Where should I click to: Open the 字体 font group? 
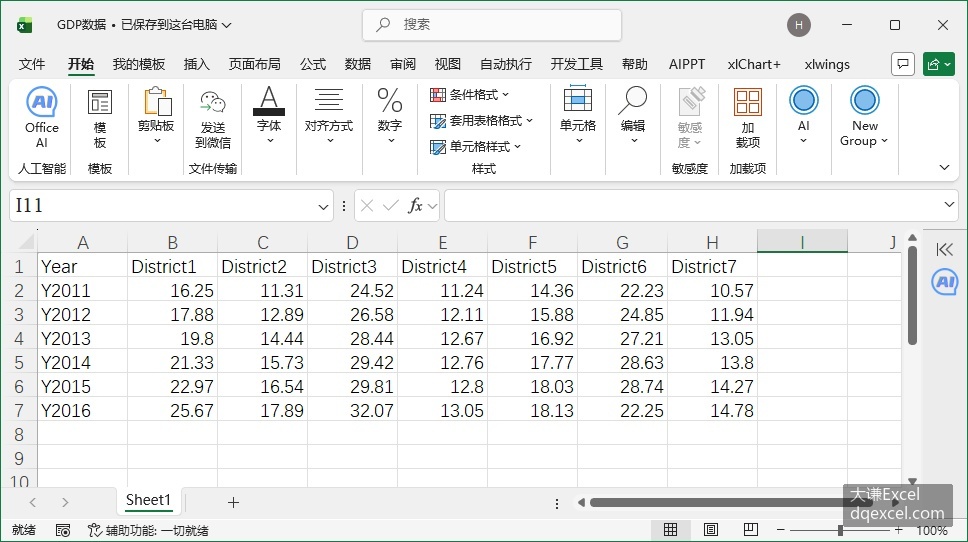point(269,116)
